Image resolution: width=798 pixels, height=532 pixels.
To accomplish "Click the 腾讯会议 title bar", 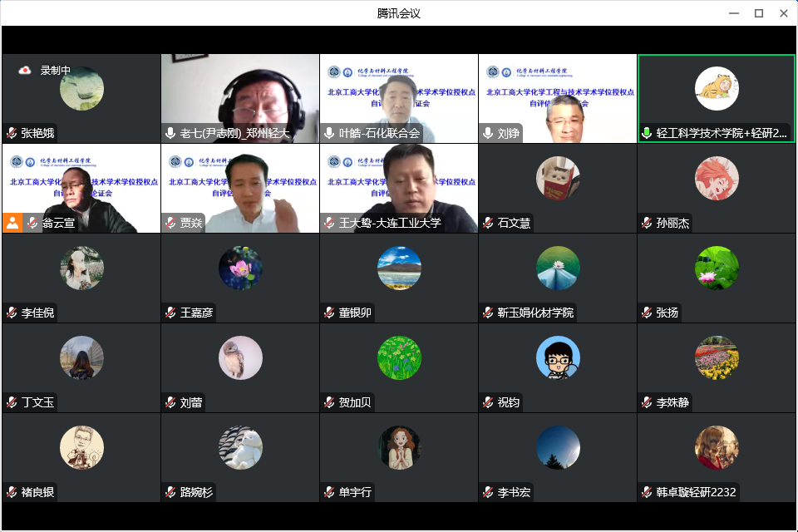I will (x=399, y=12).
